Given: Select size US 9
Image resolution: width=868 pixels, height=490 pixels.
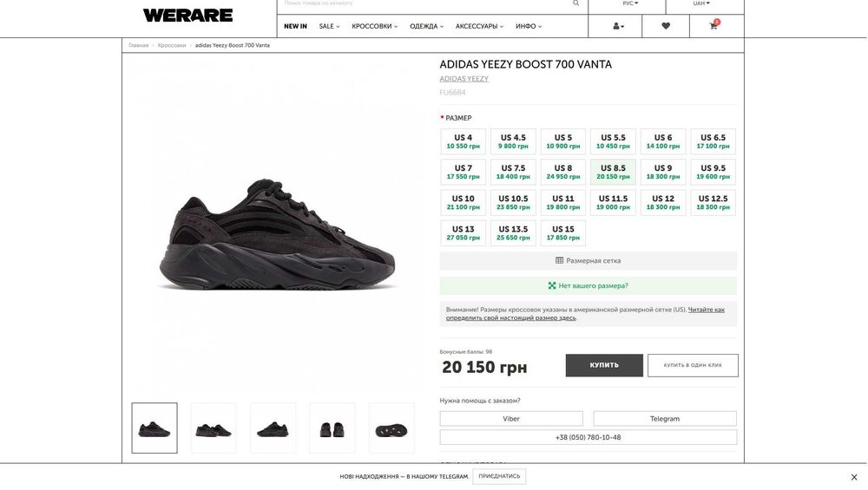Looking at the screenshot, I should 663,172.
